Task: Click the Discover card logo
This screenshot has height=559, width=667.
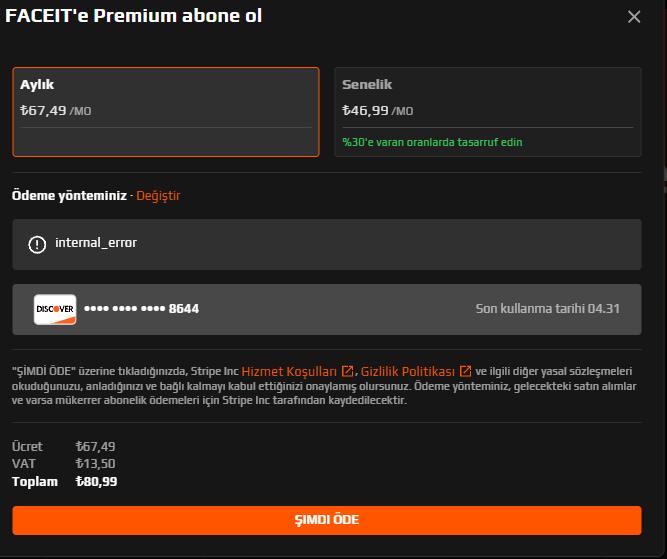Action: point(55,309)
